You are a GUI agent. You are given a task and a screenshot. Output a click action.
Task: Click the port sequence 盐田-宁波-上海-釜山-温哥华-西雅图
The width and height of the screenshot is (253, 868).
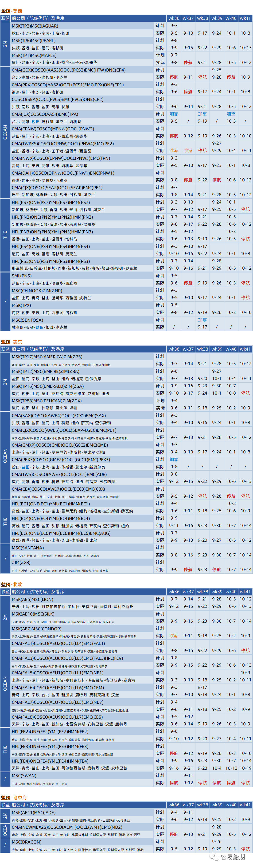[x=44, y=283]
